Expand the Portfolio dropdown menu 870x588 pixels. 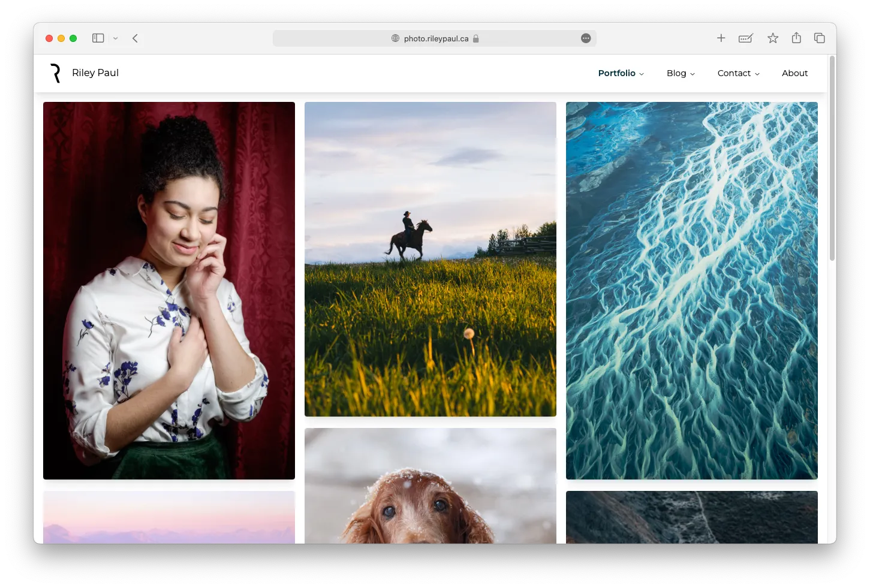(641, 73)
